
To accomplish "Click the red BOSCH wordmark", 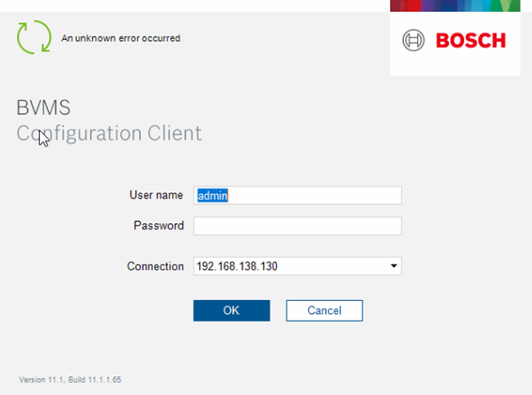I will [471, 41].
